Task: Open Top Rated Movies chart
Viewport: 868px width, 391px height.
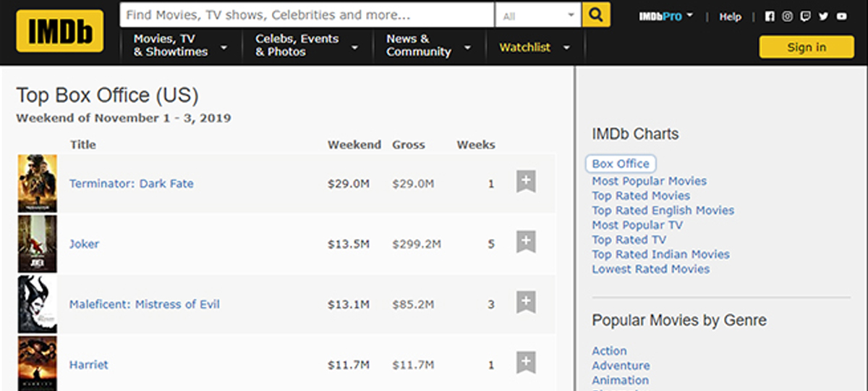Action: pos(641,195)
